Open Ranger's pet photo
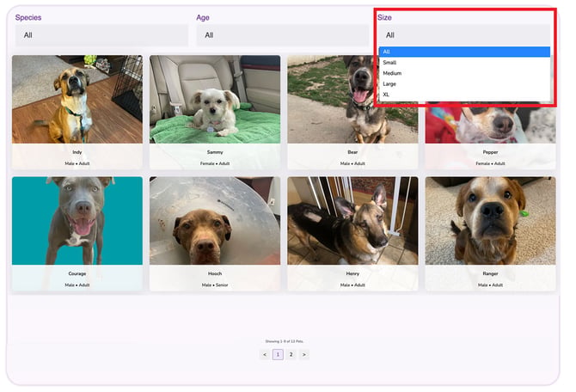 490,221
